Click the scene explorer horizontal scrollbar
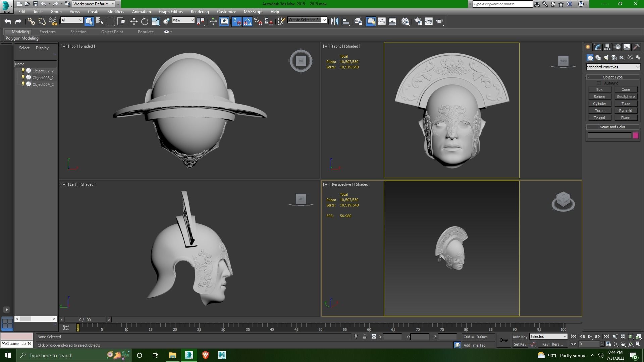The height and width of the screenshot is (362, 644). coord(35,319)
